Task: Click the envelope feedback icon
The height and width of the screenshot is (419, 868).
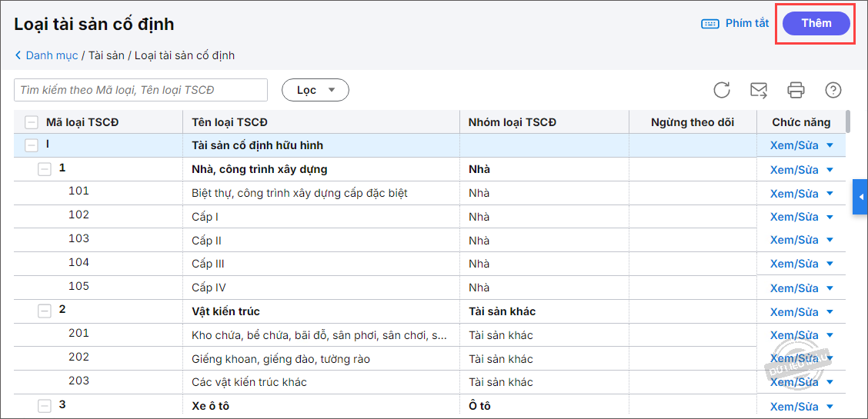Action: pyautogui.click(x=759, y=90)
